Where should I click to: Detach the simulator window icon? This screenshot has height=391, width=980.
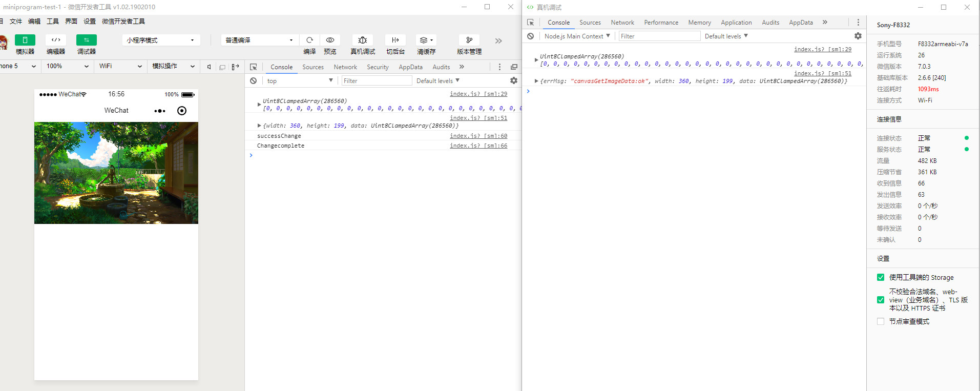(x=222, y=67)
